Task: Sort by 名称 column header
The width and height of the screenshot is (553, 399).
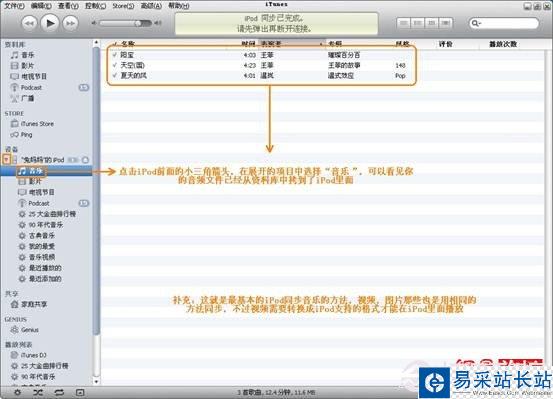Action: pos(127,44)
